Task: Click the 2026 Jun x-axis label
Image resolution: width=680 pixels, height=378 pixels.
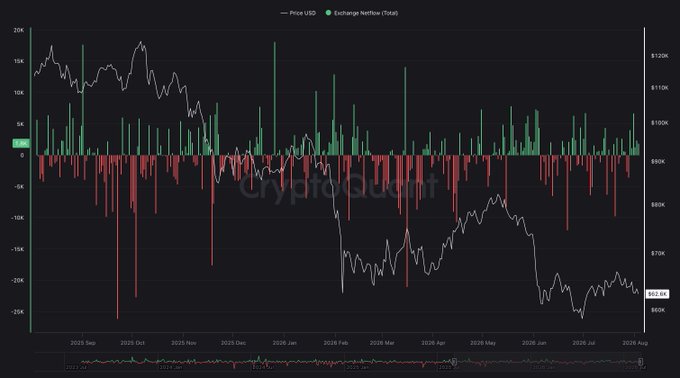Action: (x=534, y=343)
